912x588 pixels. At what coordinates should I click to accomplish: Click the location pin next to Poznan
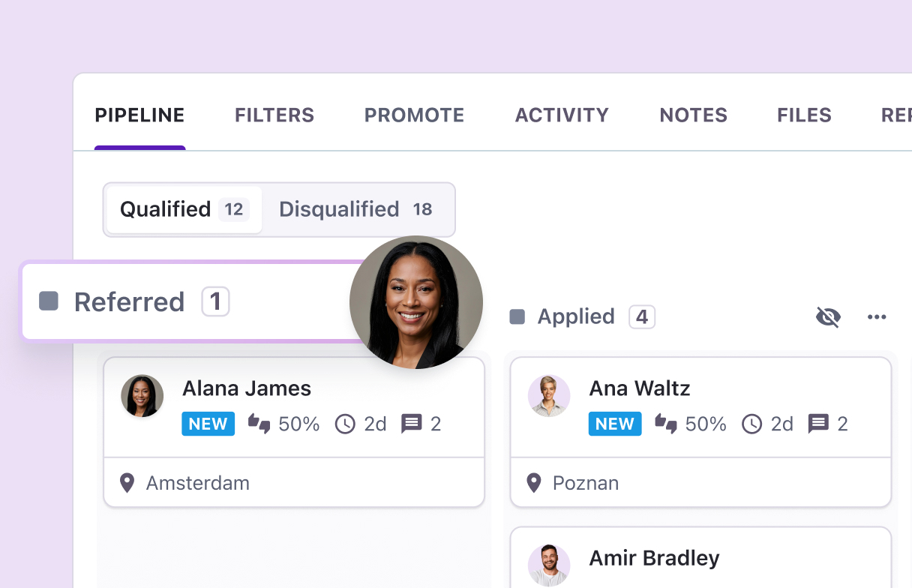pos(533,483)
